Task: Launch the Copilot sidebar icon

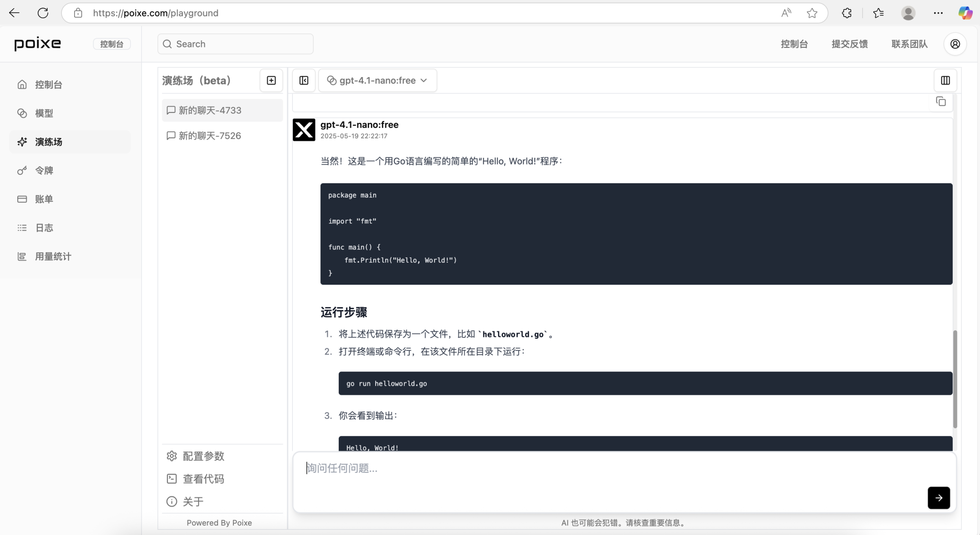Action: coord(965,13)
